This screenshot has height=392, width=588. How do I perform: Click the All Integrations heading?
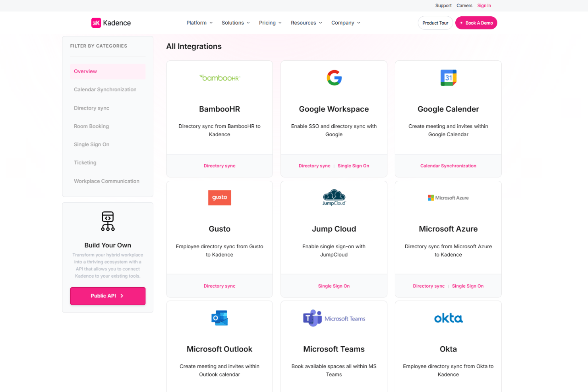(x=194, y=46)
